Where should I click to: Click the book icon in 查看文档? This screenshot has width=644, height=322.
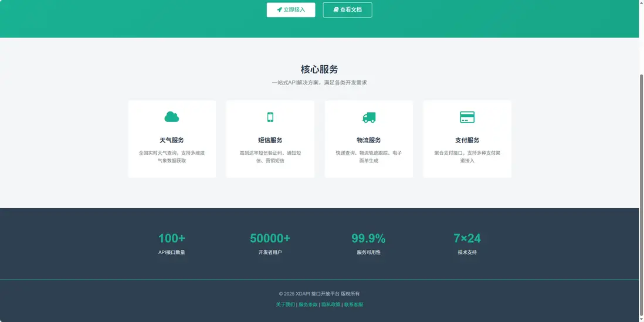[x=336, y=10]
